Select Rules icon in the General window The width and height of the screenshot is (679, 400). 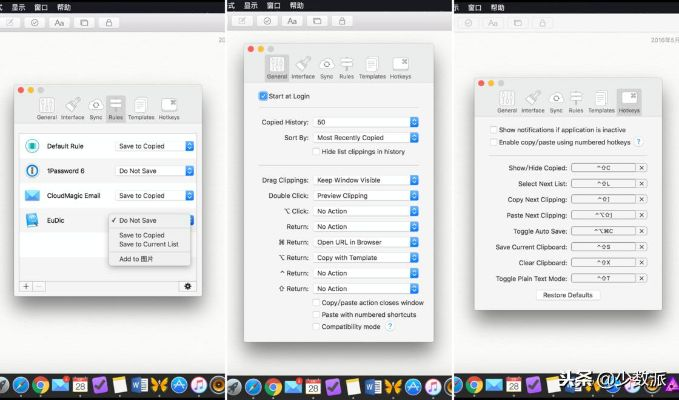tap(347, 66)
